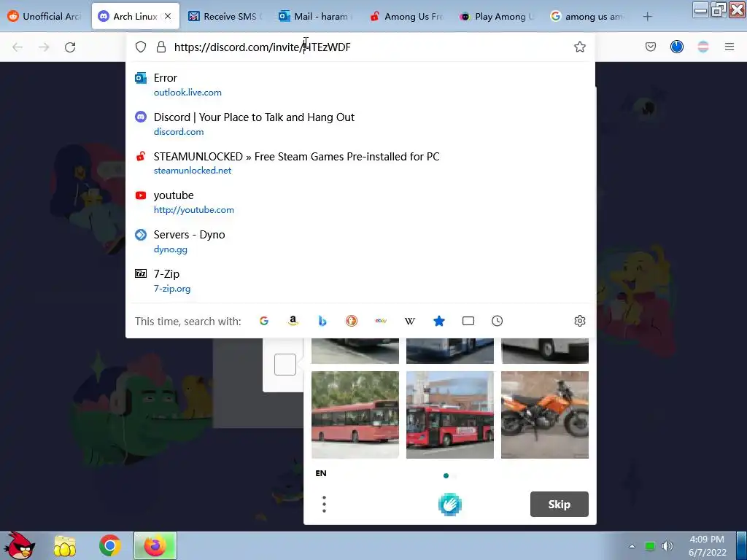747x560 pixels.
Task: Open the Firefox hamburger menu
Action: [729, 47]
